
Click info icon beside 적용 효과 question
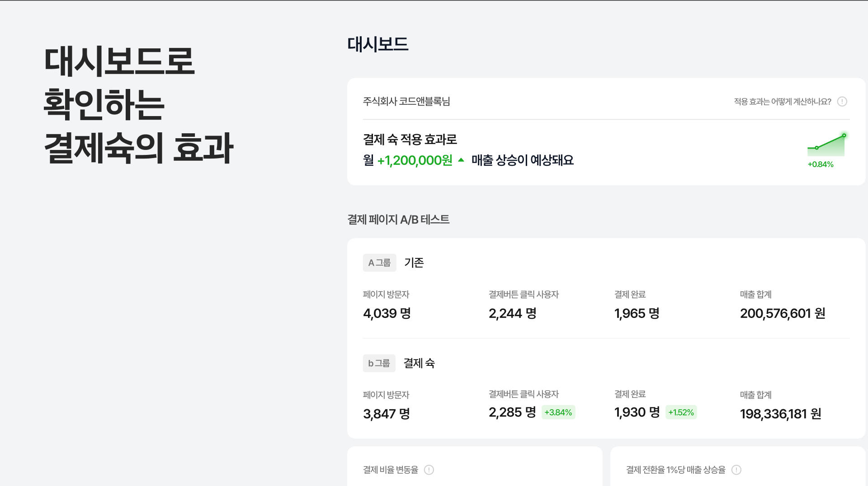(842, 102)
